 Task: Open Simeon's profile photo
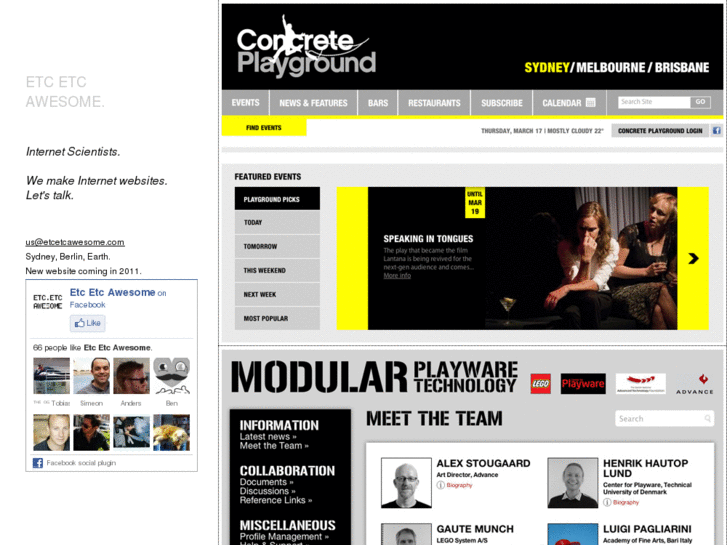91,376
